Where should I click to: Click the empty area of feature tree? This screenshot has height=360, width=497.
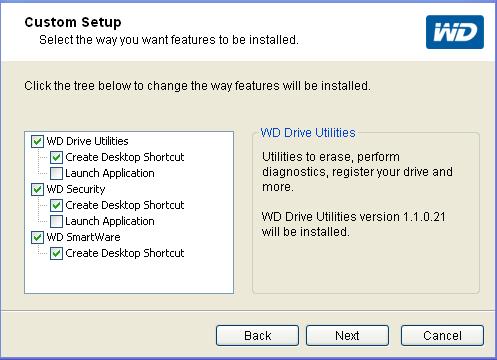[x=129, y=277]
